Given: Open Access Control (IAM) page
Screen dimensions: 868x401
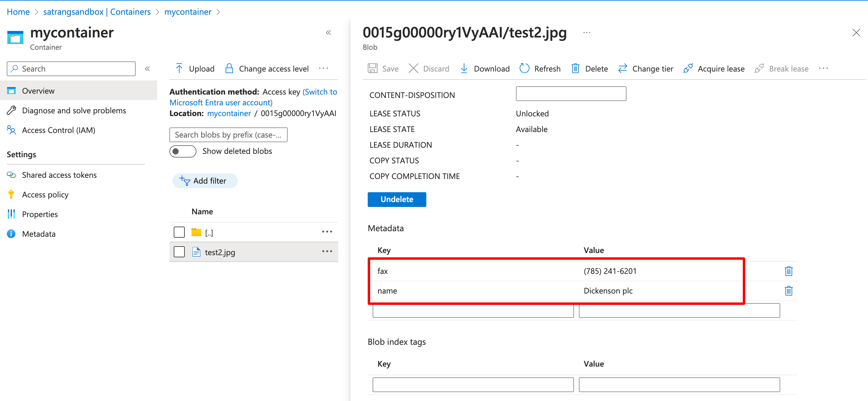Looking at the screenshot, I should pyautogui.click(x=58, y=130).
